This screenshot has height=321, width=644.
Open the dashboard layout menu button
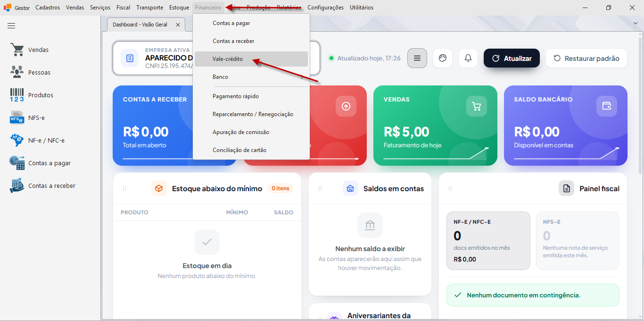417,58
